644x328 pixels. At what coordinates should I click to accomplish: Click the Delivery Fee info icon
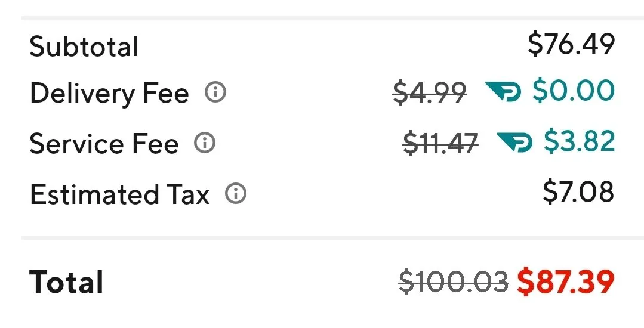[x=215, y=92]
